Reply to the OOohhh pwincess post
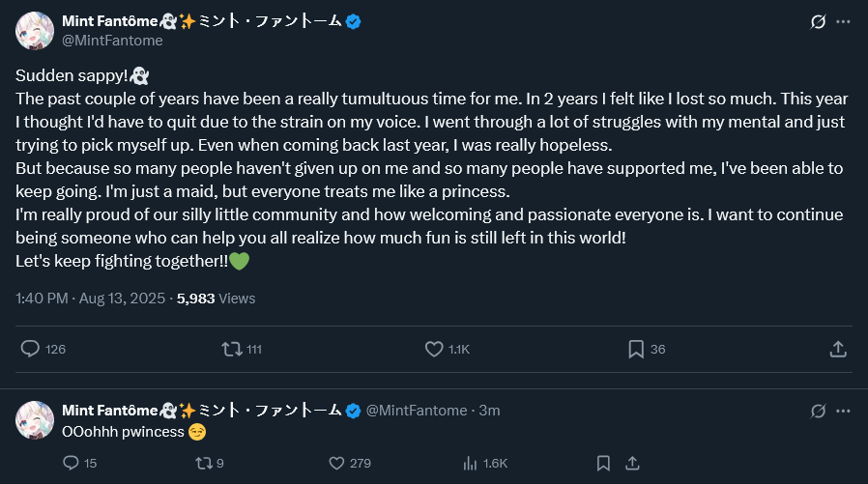Image resolution: width=868 pixels, height=484 pixels. pyautogui.click(x=70, y=464)
